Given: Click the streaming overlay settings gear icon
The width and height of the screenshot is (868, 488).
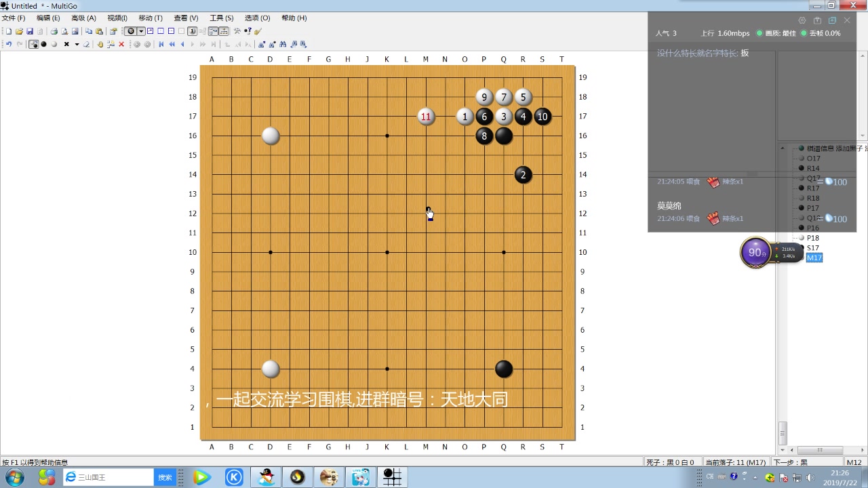Looking at the screenshot, I should click(802, 20).
